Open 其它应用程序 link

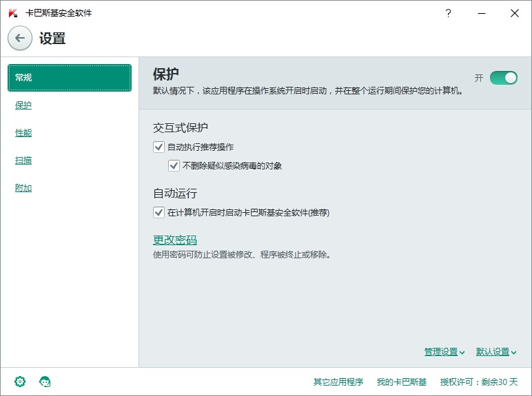[x=338, y=382]
